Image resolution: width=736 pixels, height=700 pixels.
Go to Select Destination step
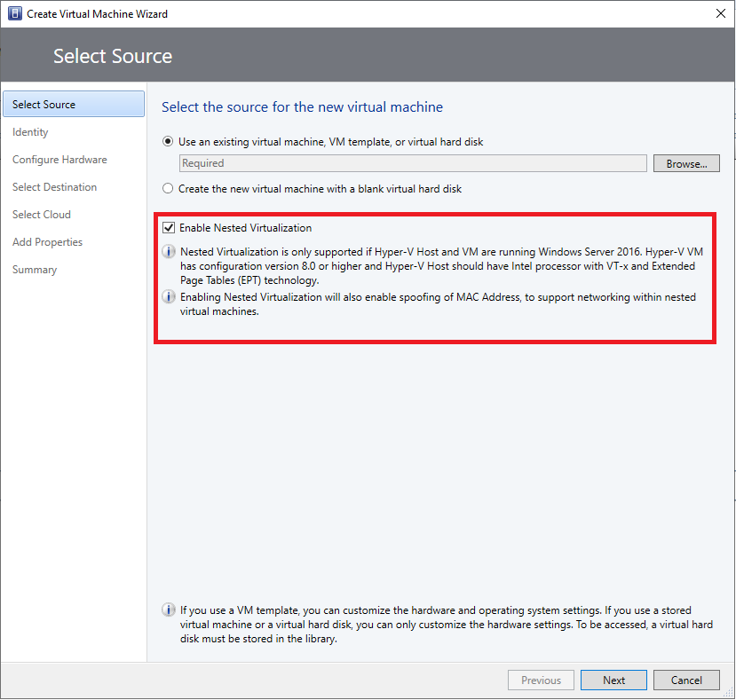[x=53, y=187]
